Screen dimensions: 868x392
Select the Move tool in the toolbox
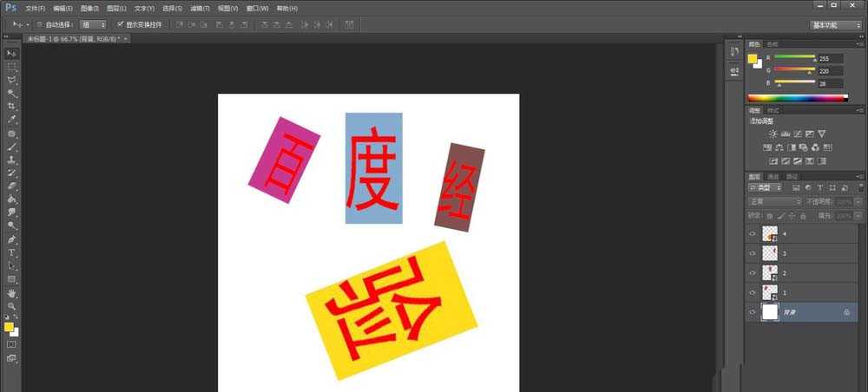tap(12, 54)
